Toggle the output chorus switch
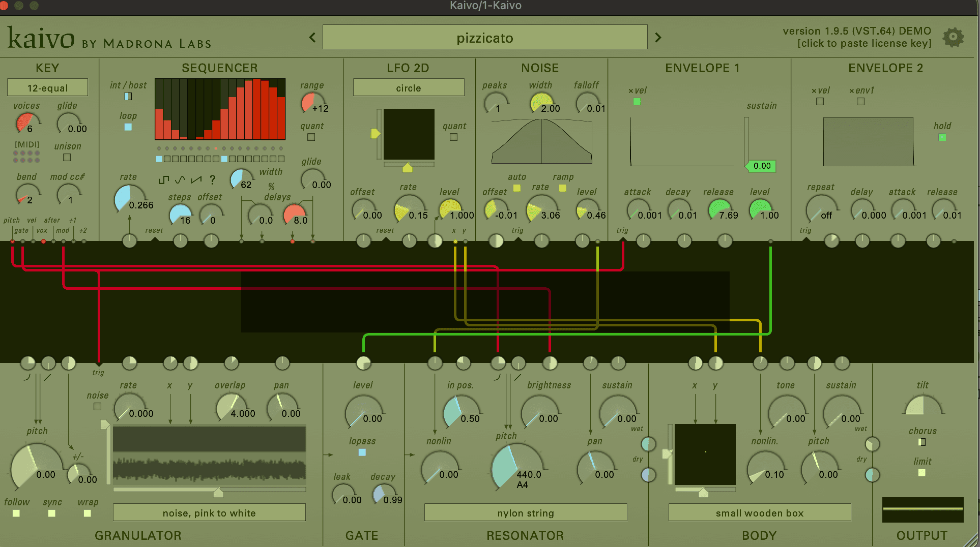 coord(922,442)
